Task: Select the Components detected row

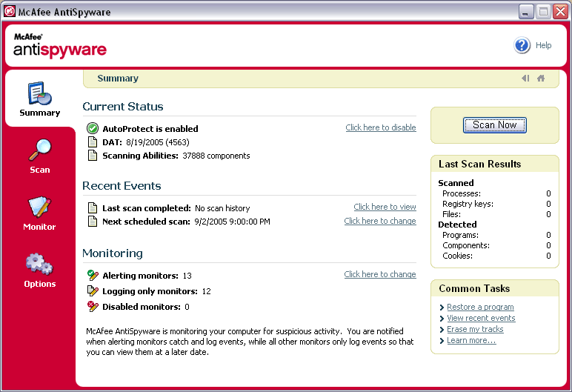Action: point(495,245)
